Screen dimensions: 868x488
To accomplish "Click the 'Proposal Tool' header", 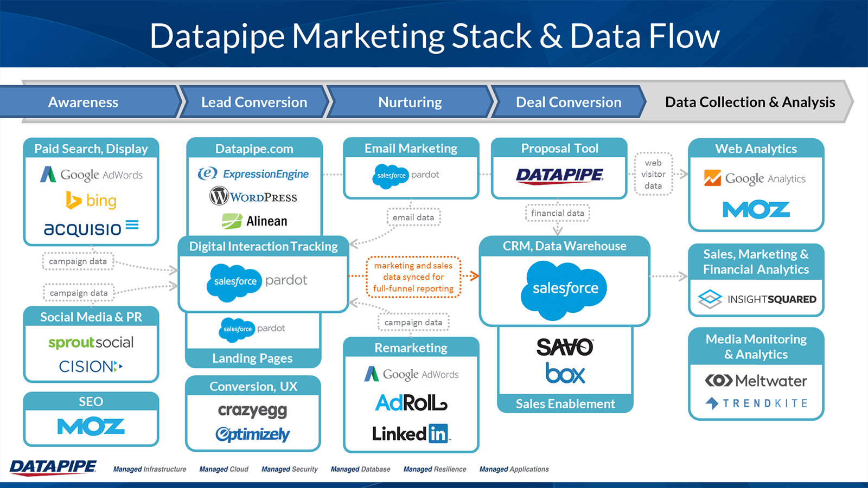I will (x=559, y=148).
